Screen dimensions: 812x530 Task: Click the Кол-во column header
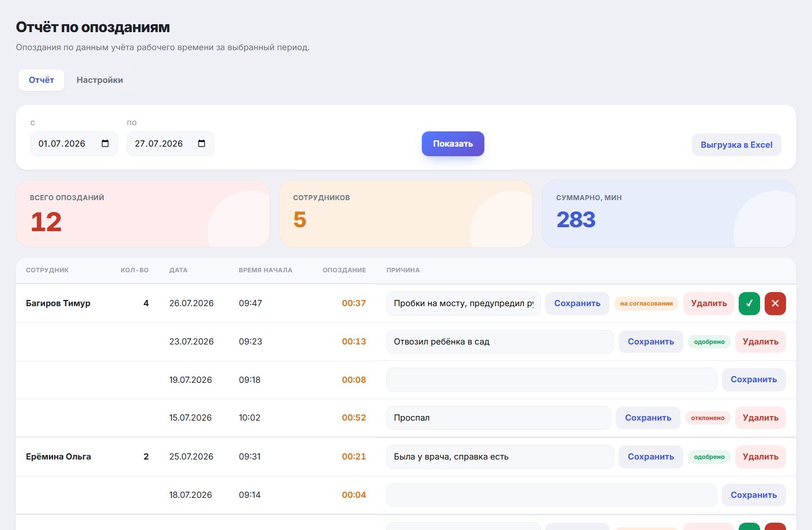tap(135, 270)
